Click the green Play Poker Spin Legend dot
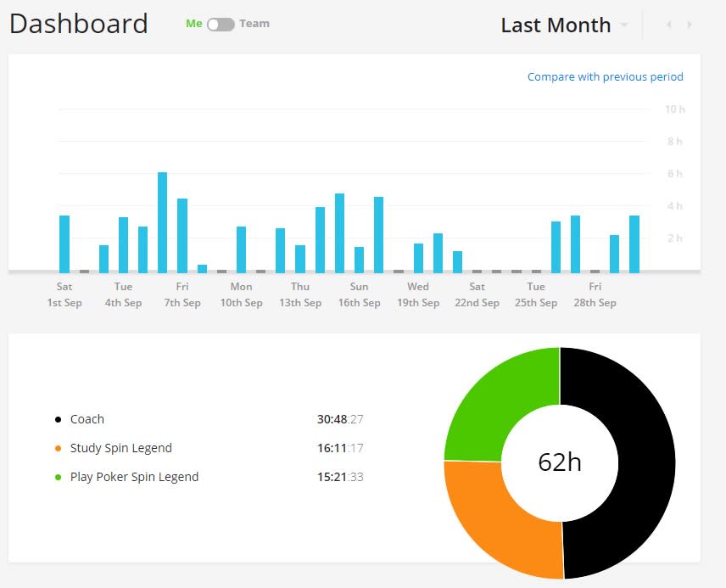The width and height of the screenshot is (726, 588). tap(58, 477)
